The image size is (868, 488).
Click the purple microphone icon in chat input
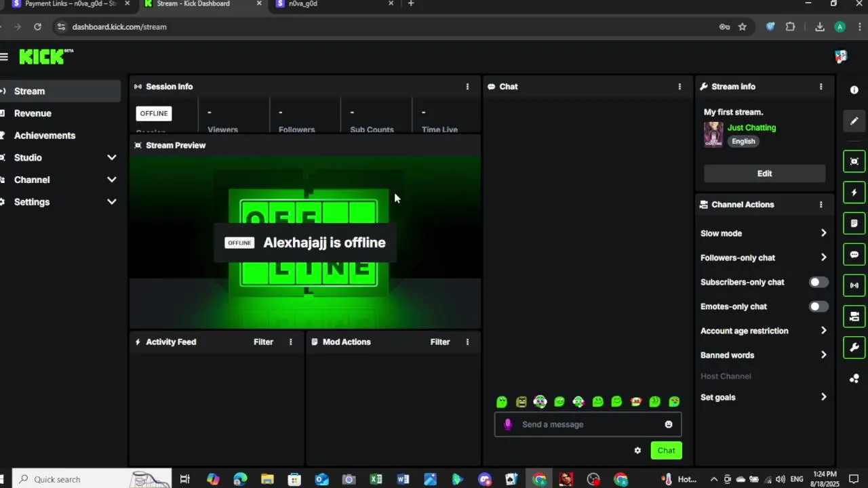508,424
